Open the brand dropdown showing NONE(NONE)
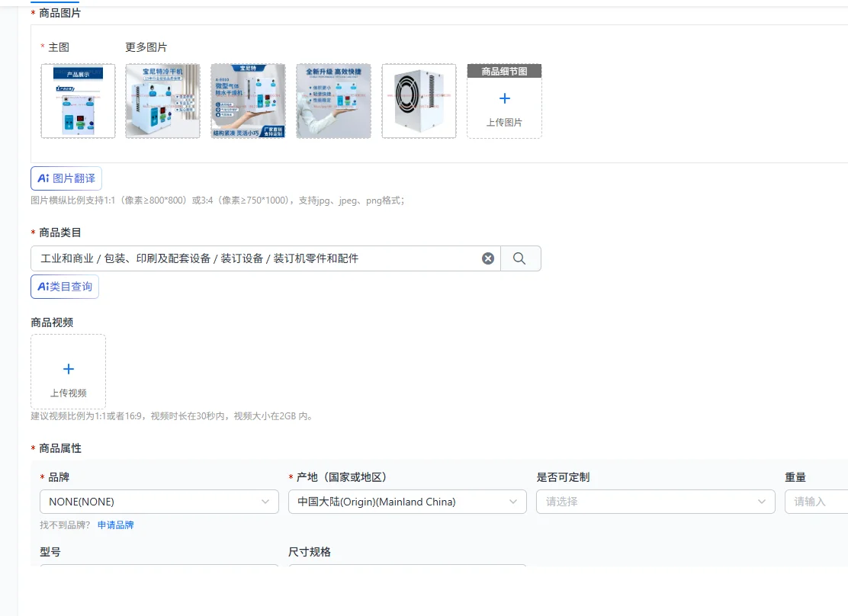This screenshot has height=616, width=848. 159,502
